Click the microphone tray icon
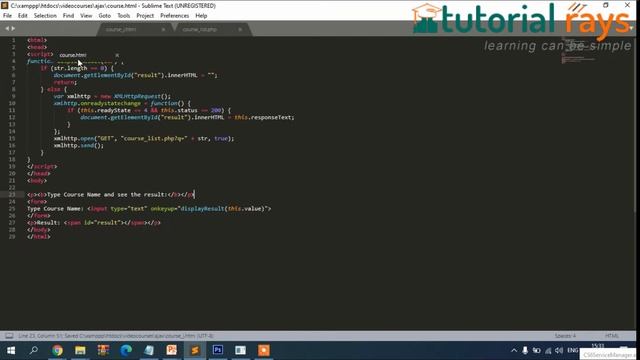 point(525,350)
